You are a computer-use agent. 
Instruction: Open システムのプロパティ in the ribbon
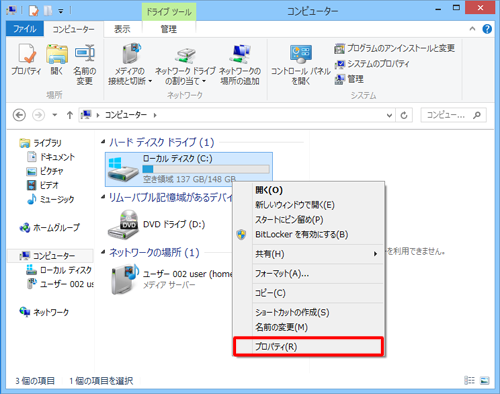click(x=372, y=64)
